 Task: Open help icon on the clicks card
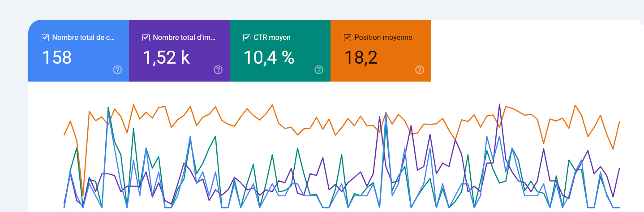point(117,69)
